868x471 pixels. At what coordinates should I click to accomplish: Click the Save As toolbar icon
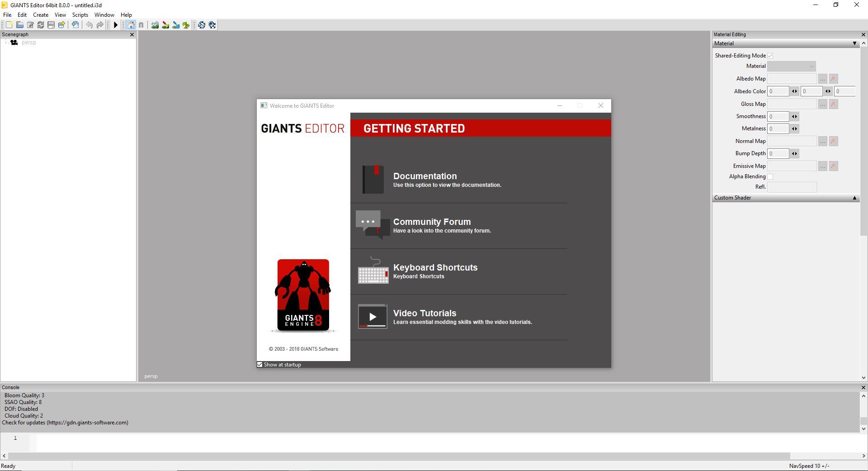click(61, 25)
